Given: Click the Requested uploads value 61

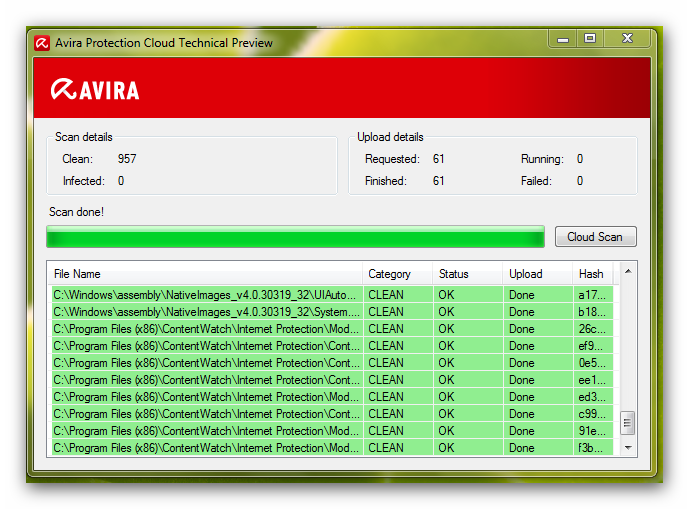Looking at the screenshot, I should coord(439,159).
